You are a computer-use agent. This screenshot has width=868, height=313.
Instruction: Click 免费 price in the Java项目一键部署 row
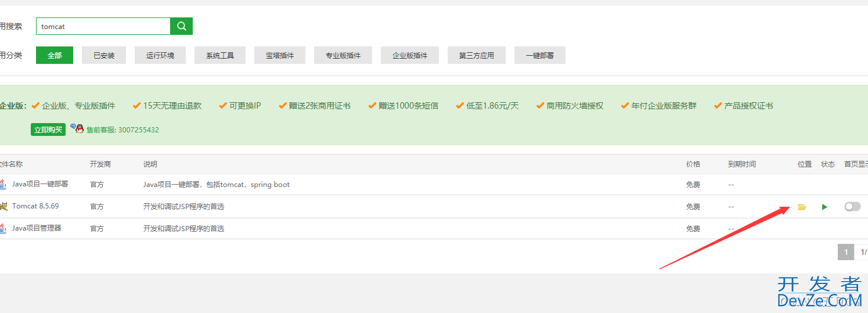tap(693, 185)
